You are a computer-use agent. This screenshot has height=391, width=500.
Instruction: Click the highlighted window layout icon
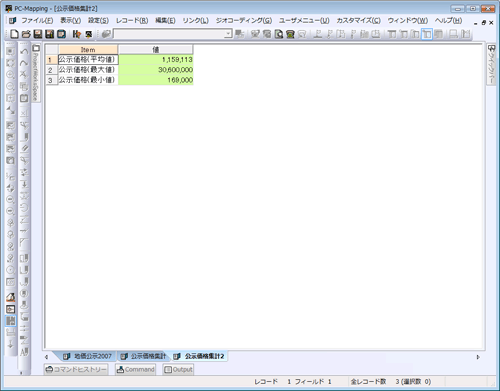(x=427, y=34)
